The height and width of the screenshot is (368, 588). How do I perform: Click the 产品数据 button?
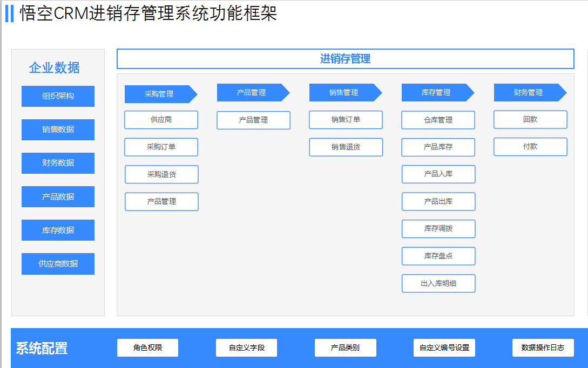pos(58,197)
